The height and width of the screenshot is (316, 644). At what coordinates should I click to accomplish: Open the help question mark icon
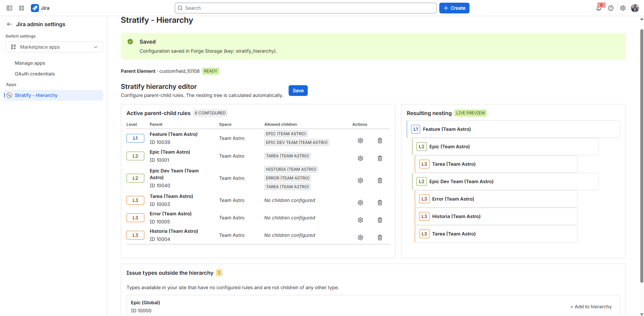tap(611, 8)
